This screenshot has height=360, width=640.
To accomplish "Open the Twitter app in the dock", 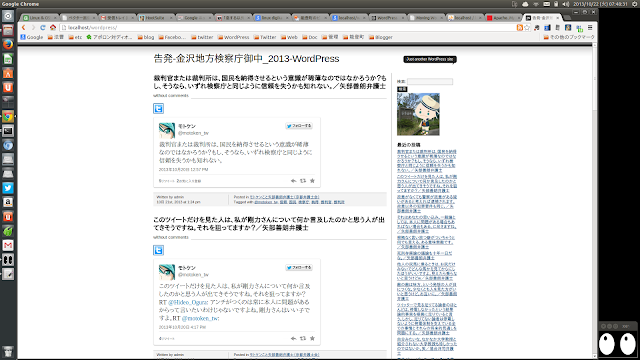I will pos(8,188).
